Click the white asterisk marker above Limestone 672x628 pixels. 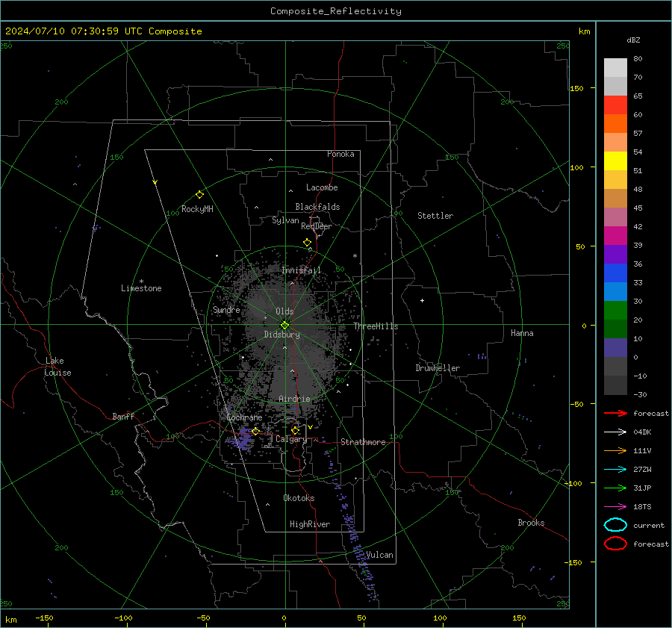pyautogui.click(x=141, y=282)
